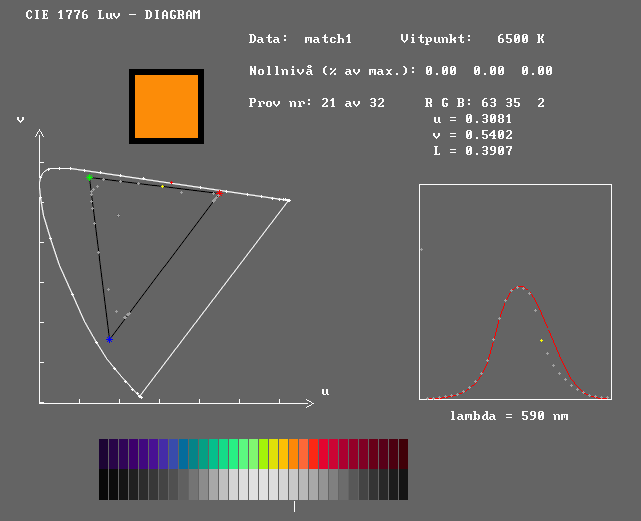This screenshot has height=521, width=641.
Task: Click the blue primary star marker
Action: pyautogui.click(x=109, y=339)
